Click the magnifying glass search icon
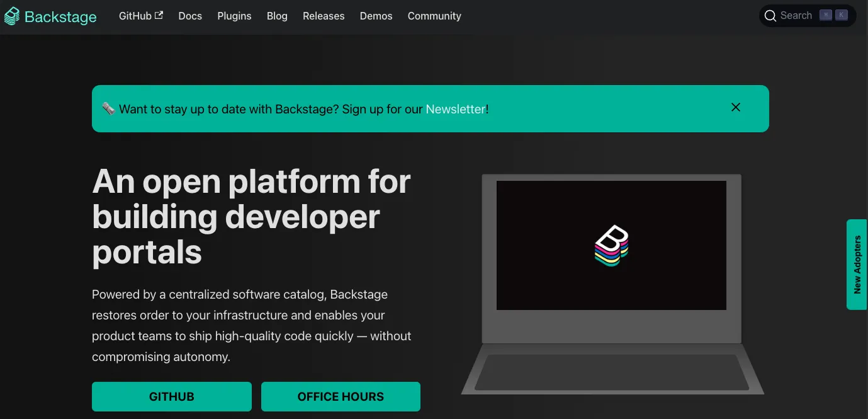The width and height of the screenshot is (868, 419). click(770, 16)
